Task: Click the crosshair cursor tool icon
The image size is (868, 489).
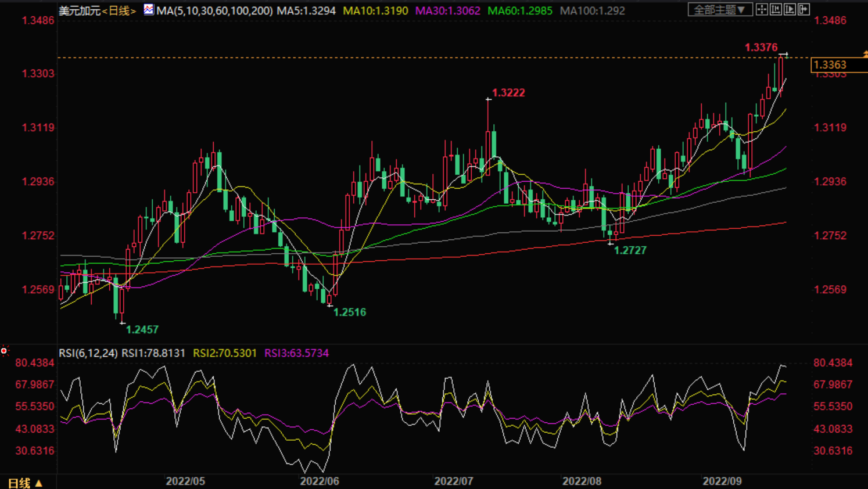Action: pos(762,9)
